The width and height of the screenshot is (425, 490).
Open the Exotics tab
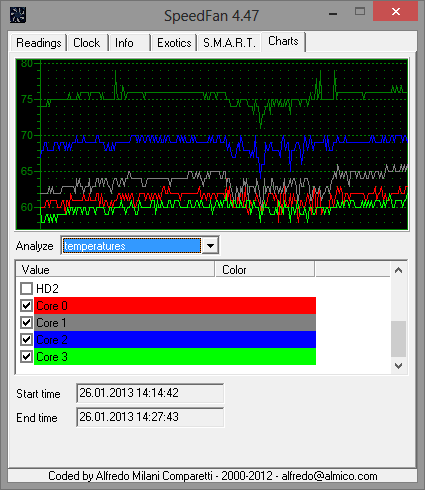click(174, 43)
